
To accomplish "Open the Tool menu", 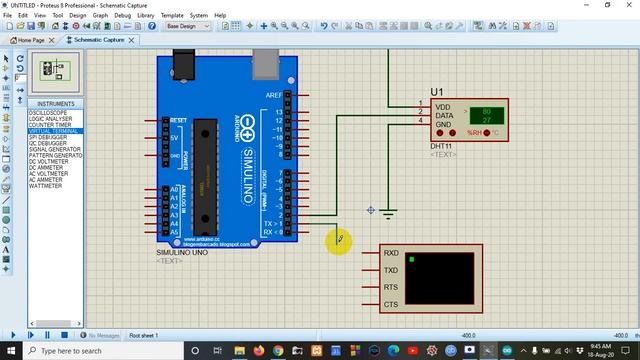I will point(58,15).
